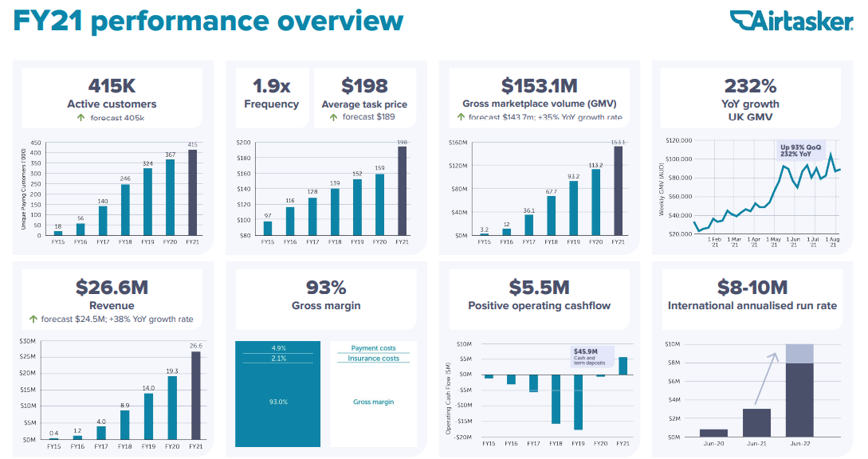Viewport: 868px width, 459px height.
Task: Click the 4.9% payment costs segment
Action: (x=277, y=348)
